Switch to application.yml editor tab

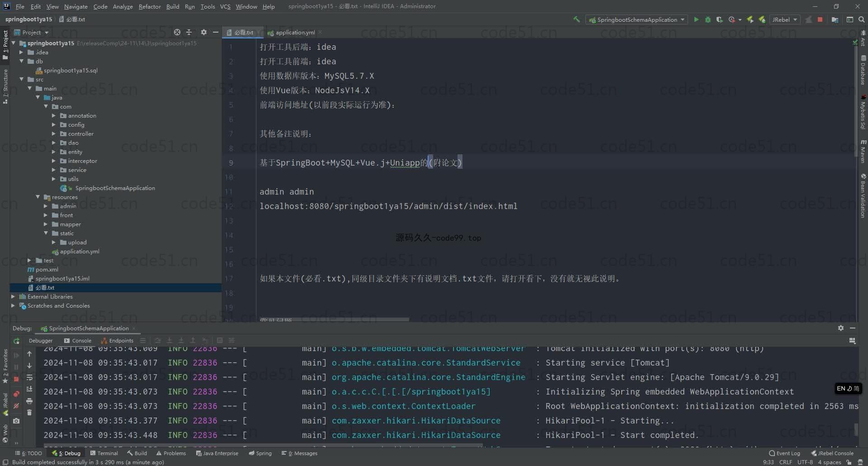pyautogui.click(x=295, y=32)
